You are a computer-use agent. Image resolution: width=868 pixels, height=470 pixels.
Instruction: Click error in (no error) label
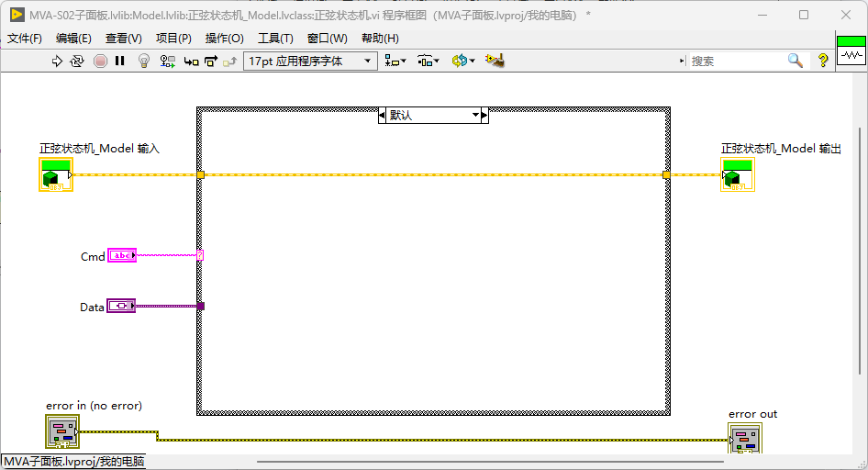(x=95, y=406)
